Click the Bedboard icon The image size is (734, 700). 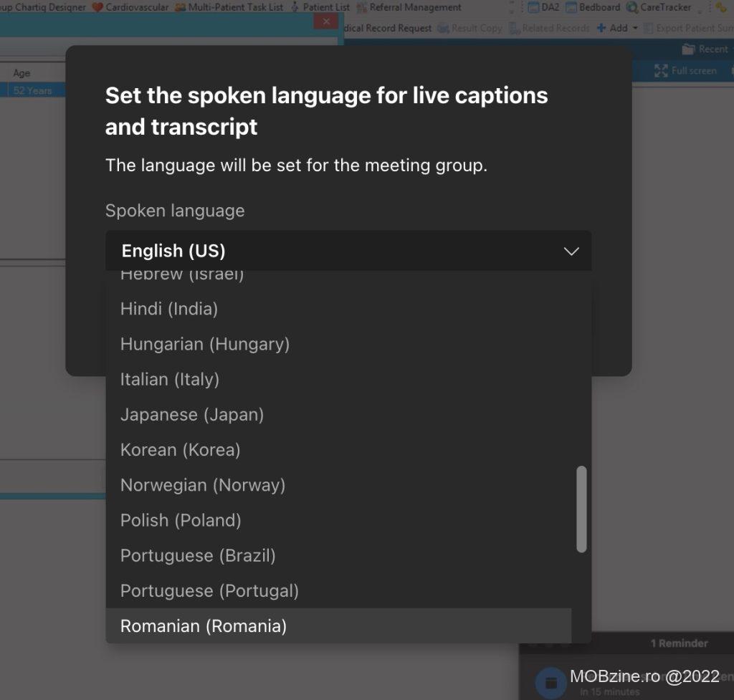571,7
